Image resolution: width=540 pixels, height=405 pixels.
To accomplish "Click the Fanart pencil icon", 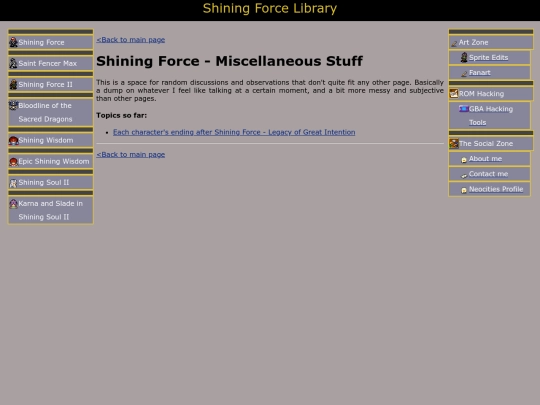I will (x=464, y=73).
